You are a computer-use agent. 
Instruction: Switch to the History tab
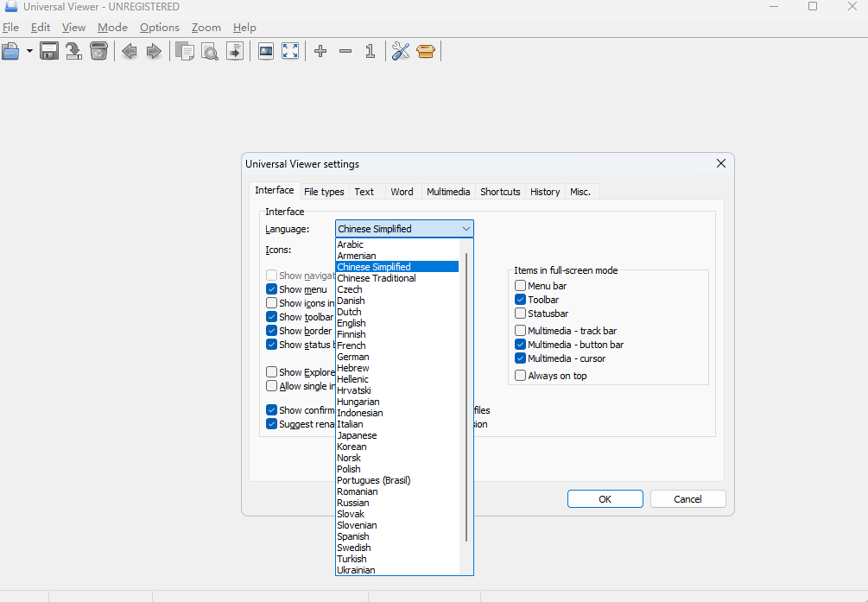[x=545, y=192]
